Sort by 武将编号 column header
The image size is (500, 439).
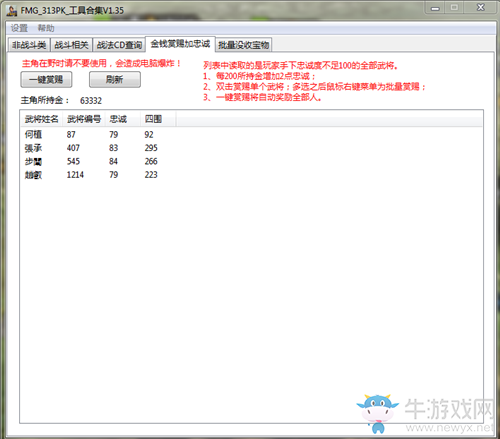point(84,119)
